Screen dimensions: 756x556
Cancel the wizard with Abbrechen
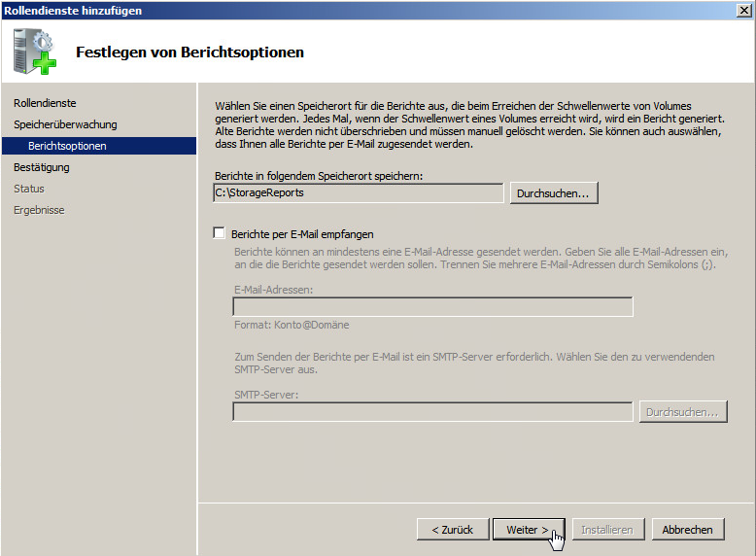[x=687, y=530]
